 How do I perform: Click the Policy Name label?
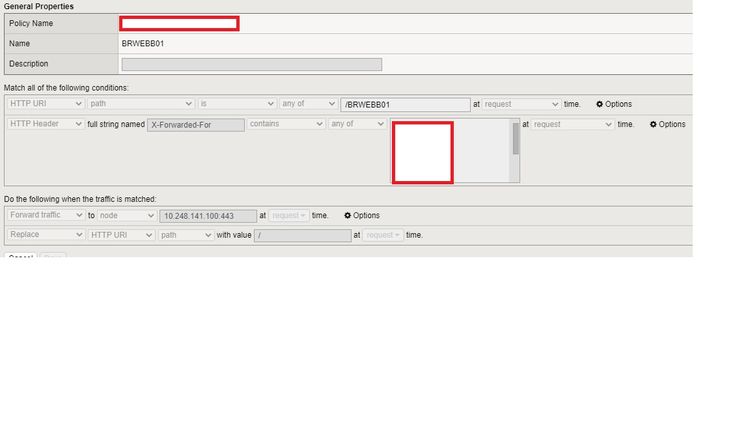[x=31, y=23]
